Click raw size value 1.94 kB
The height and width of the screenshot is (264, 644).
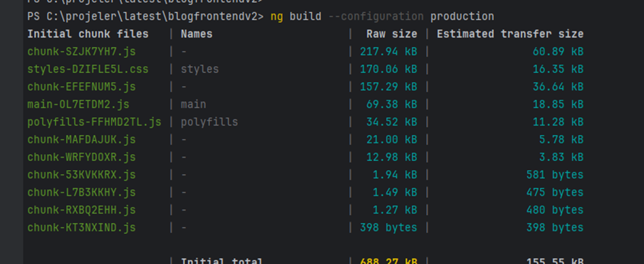(395, 175)
